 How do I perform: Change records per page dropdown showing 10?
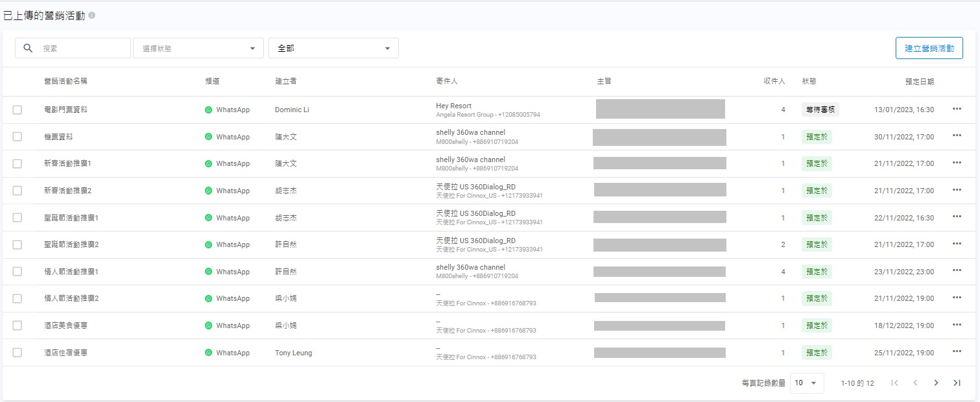pos(806,383)
